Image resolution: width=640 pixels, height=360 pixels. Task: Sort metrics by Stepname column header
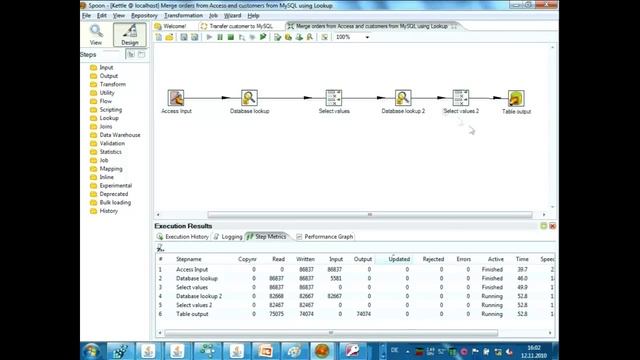(189, 259)
